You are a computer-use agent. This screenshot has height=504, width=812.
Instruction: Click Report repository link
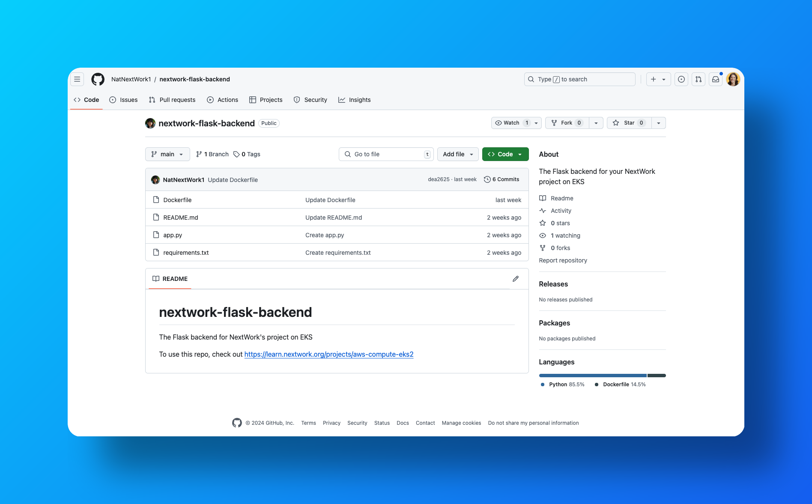click(563, 260)
